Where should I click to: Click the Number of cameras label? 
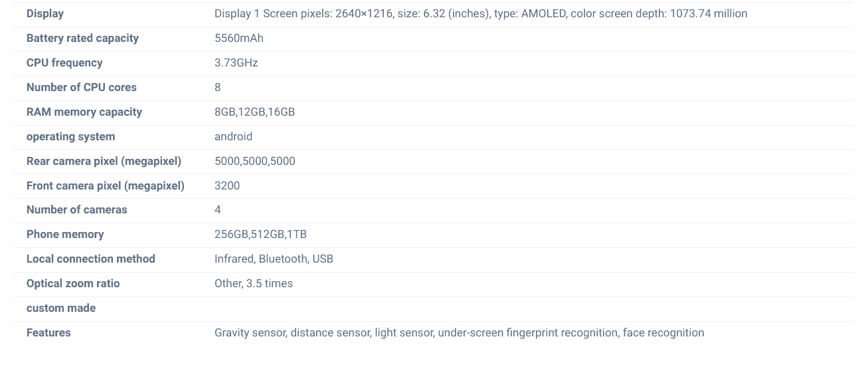point(76,209)
